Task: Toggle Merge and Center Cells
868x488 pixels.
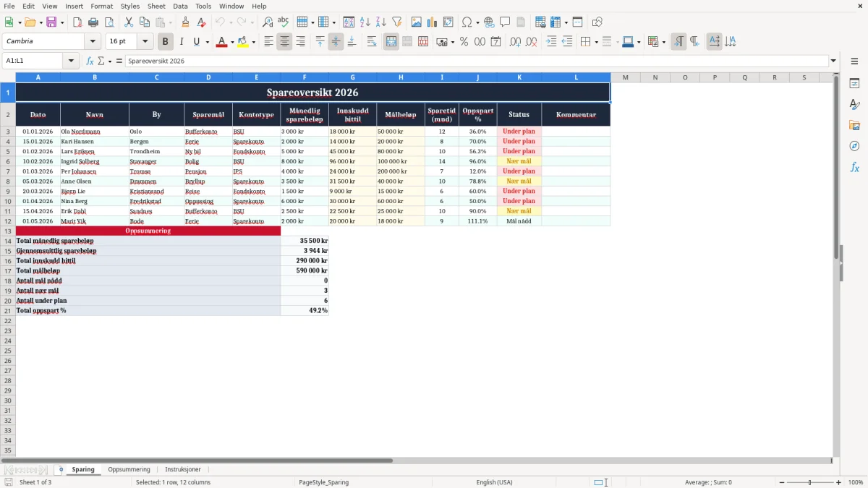Action: coord(391,42)
